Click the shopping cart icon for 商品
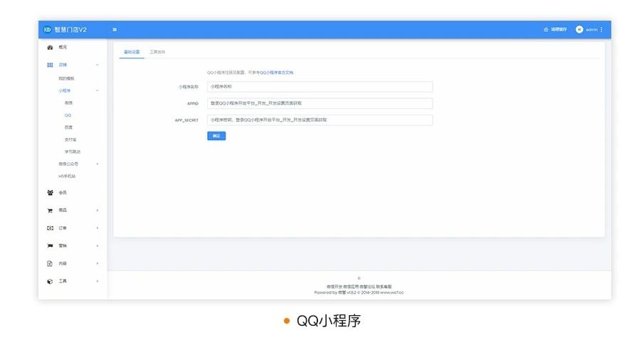The height and width of the screenshot is (345, 644). (50, 211)
